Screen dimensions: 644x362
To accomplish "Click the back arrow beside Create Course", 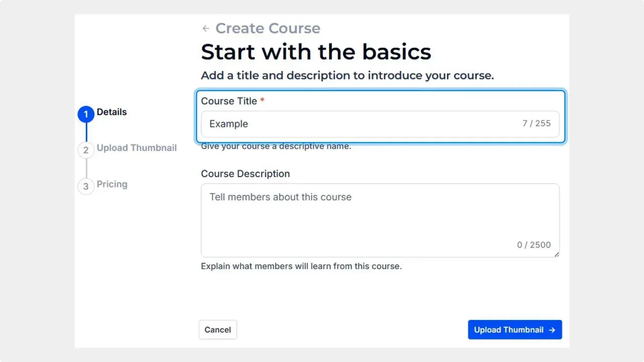I will coord(206,29).
